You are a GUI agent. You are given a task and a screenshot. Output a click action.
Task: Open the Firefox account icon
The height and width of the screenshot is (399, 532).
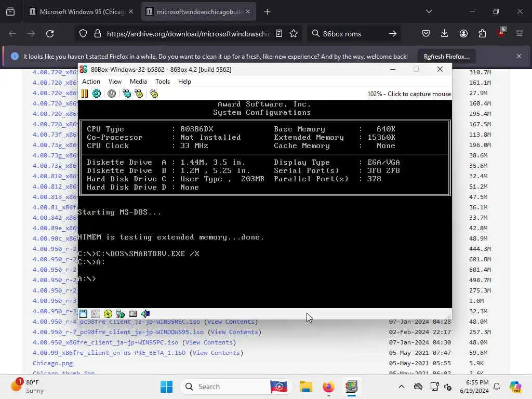[x=463, y=34]
